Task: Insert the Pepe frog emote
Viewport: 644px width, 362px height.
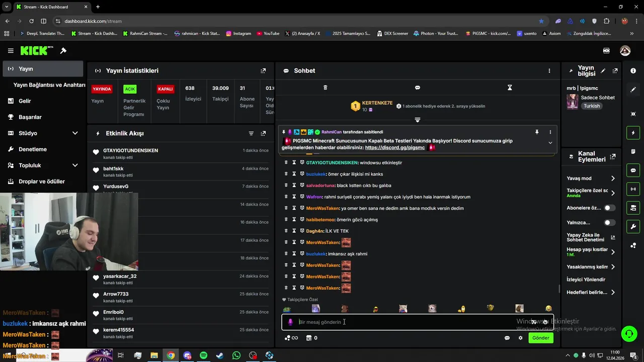Action: (x=287, y=309)
